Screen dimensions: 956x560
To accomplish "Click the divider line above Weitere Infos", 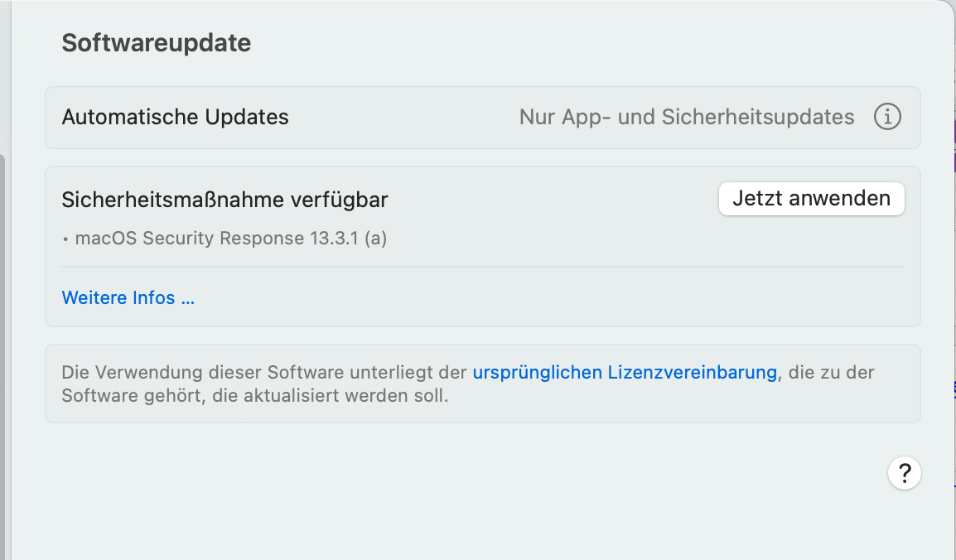I will 482,267.
